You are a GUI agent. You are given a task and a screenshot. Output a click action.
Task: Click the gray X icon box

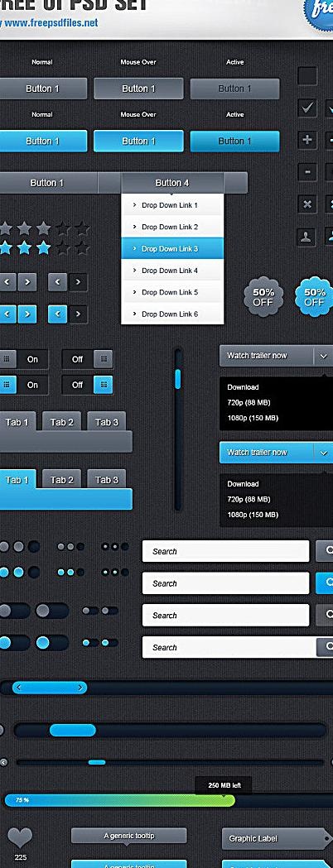(x=307, y=204)
